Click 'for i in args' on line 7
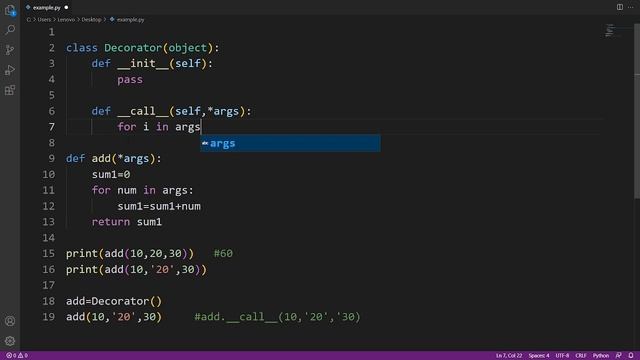 pos(159,127)
